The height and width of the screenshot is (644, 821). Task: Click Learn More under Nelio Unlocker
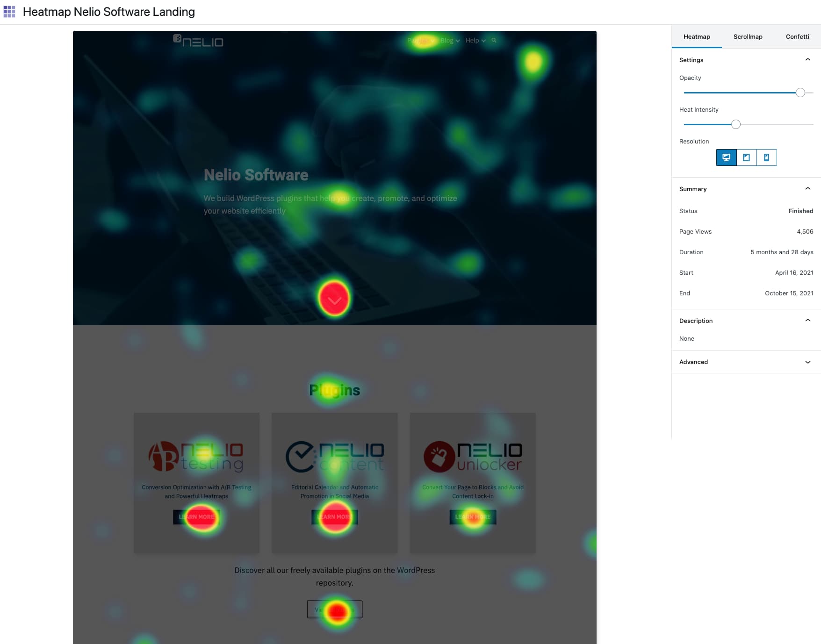click(x=473, y=517)
